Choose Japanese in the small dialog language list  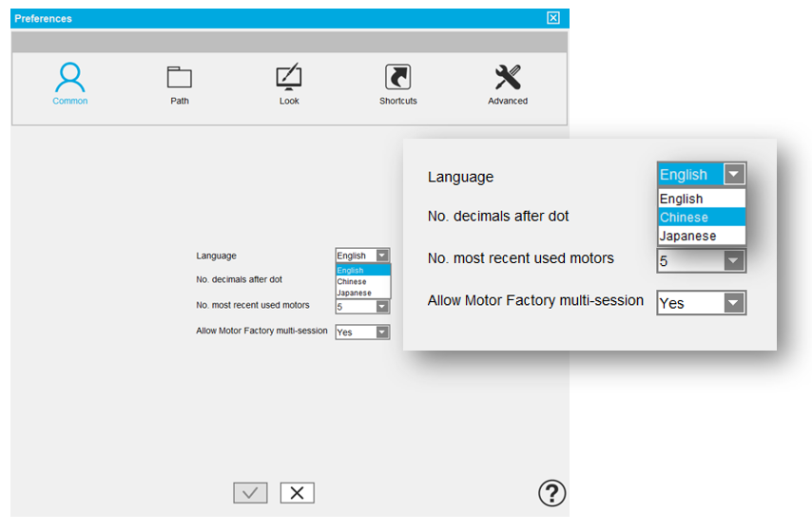[354, 293]
